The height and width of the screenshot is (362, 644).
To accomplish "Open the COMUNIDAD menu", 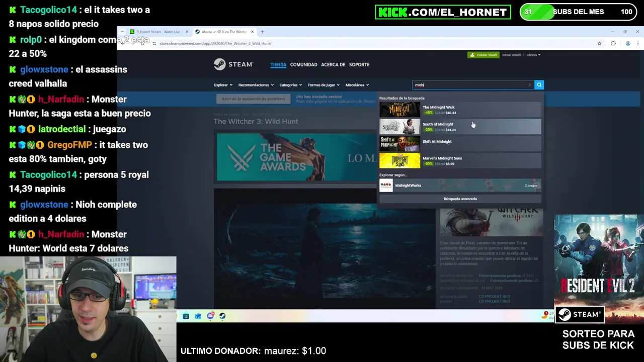I will coord(303,64).
